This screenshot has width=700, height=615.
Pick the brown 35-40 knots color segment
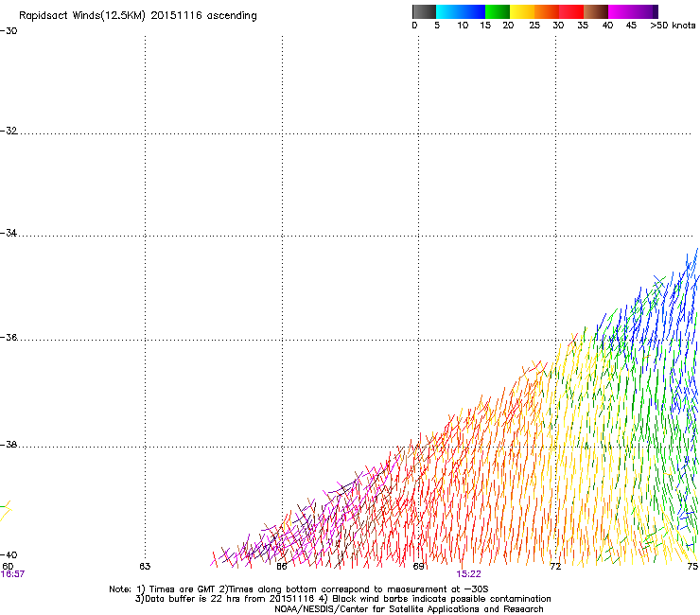596,11
